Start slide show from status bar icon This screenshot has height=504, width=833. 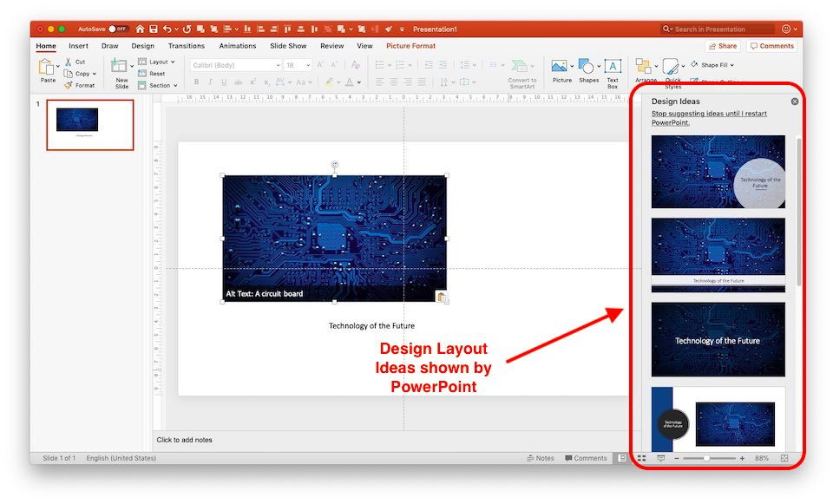661,458
